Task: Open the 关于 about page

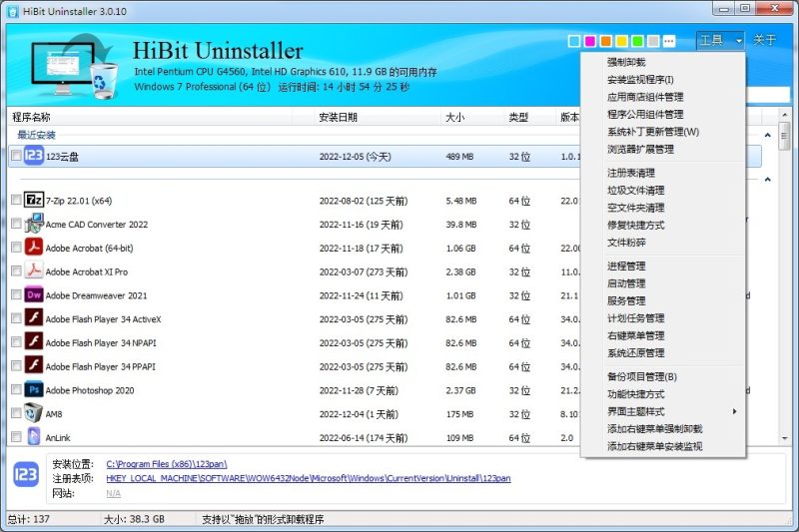Action: click(764, 40)
